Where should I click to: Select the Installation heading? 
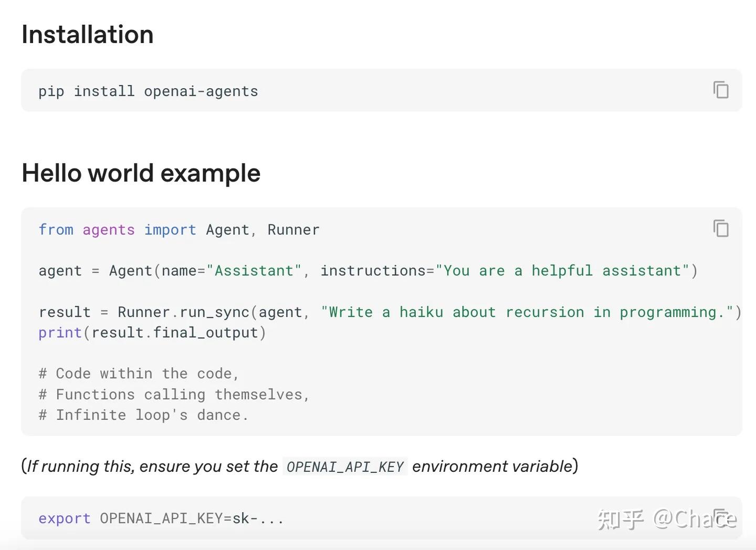click(x=87, y=34)
